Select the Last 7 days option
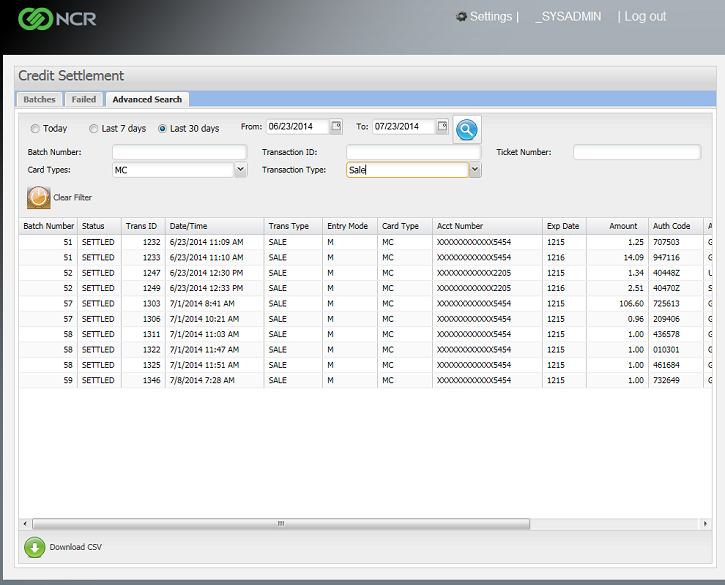725x585 pixels. [x=94, y=129]
